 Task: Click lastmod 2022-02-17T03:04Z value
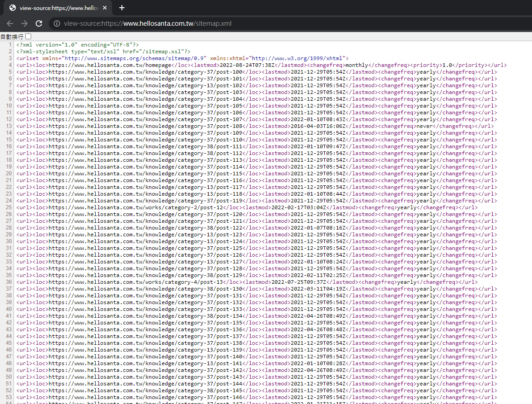point(299,207)
